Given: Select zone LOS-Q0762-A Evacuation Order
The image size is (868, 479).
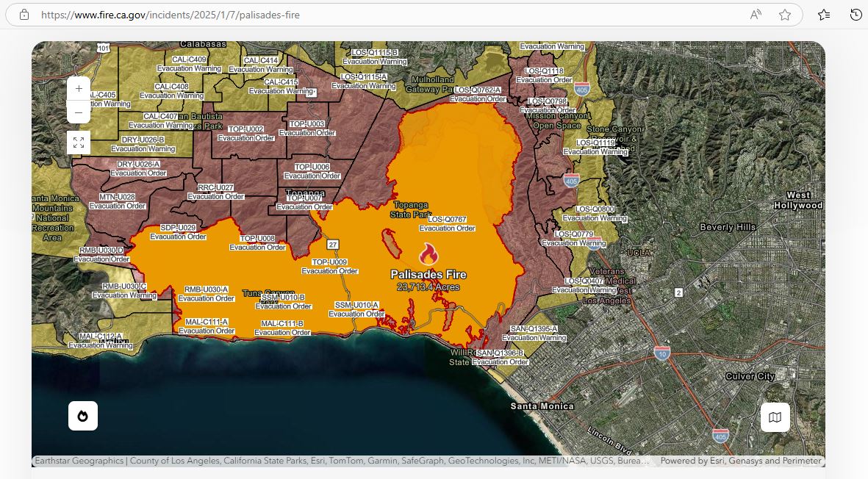Looking at the screenshot, I should (x=477, y=94).
